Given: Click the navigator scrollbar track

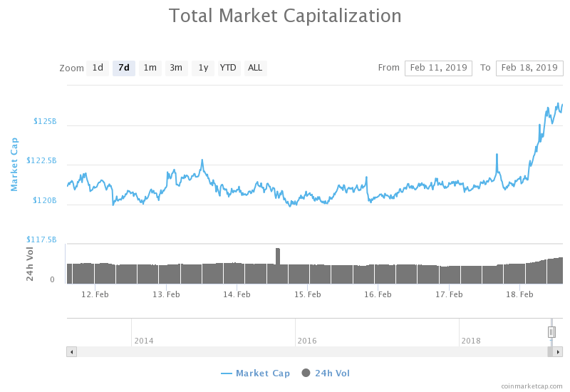Looking at the screenshot, I should 306,352.
